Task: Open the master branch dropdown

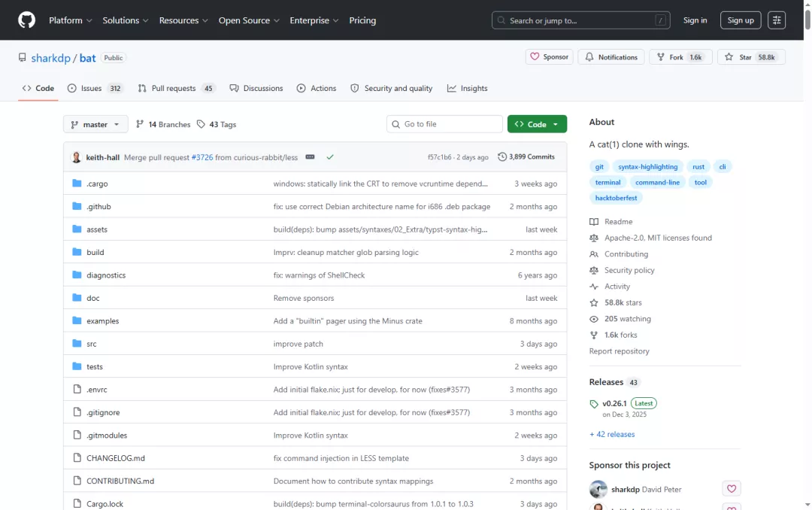Action: click(95, 124)
